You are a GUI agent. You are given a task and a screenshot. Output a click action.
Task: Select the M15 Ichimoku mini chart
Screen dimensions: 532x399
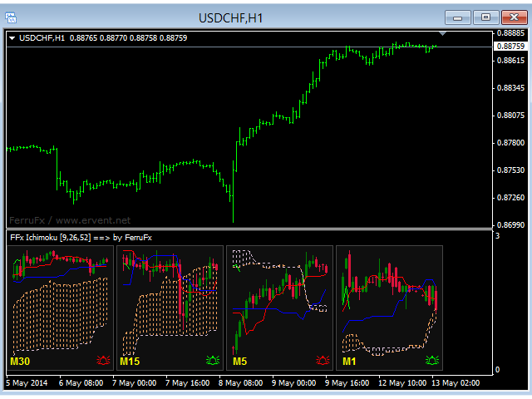pyautogui.click(x=170, y=308)
